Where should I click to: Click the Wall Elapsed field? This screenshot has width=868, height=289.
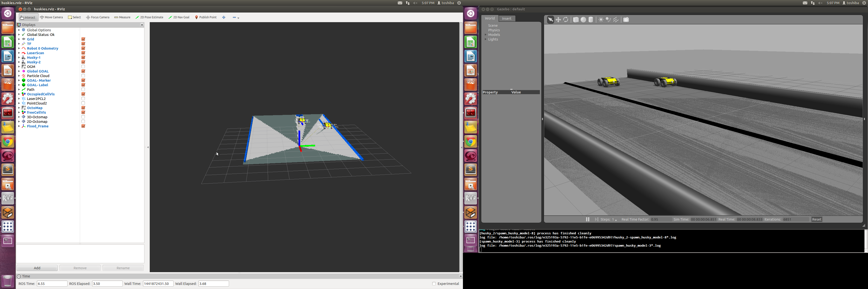214,284
